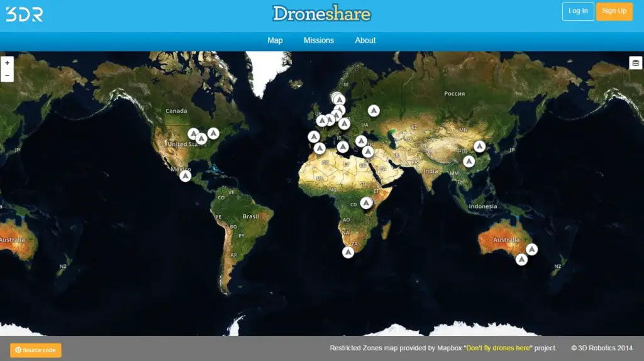Select the southernmost drone marker in Australia
644x361 pixels.
[x=521, y=260]
